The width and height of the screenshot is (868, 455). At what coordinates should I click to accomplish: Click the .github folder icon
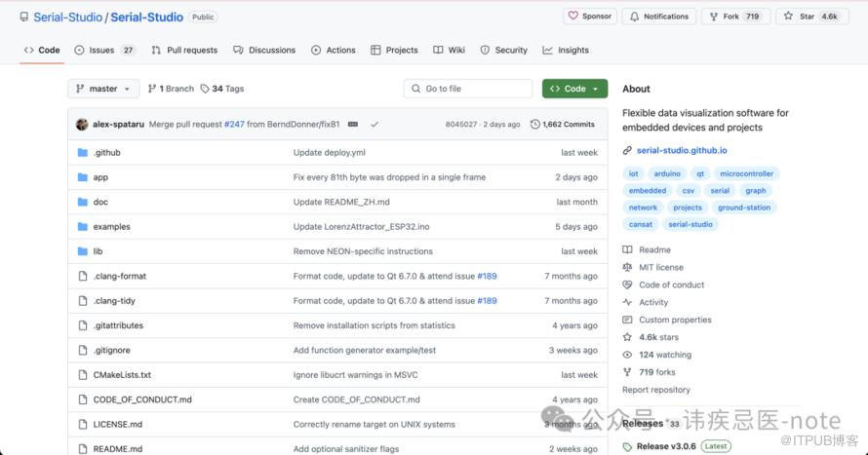click(82, 153)
